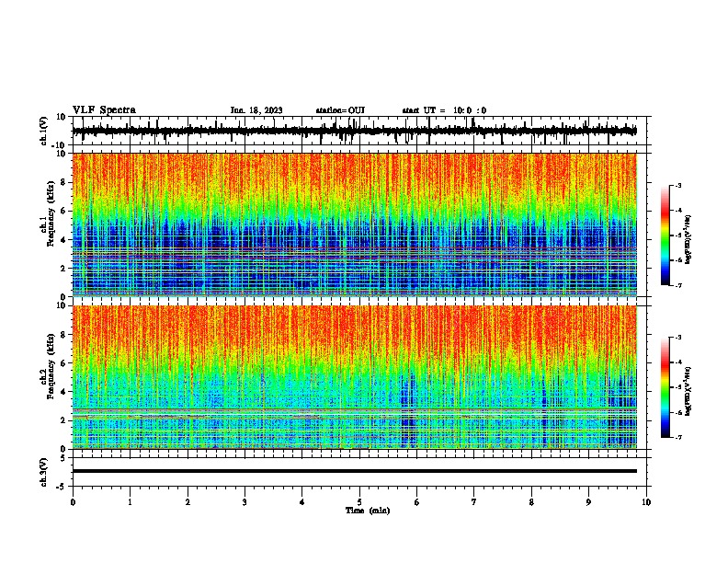This screenshot has height=563, width=728.
Task: Click the "-7" label on ch.1 color scale
Action: point(677,285)
